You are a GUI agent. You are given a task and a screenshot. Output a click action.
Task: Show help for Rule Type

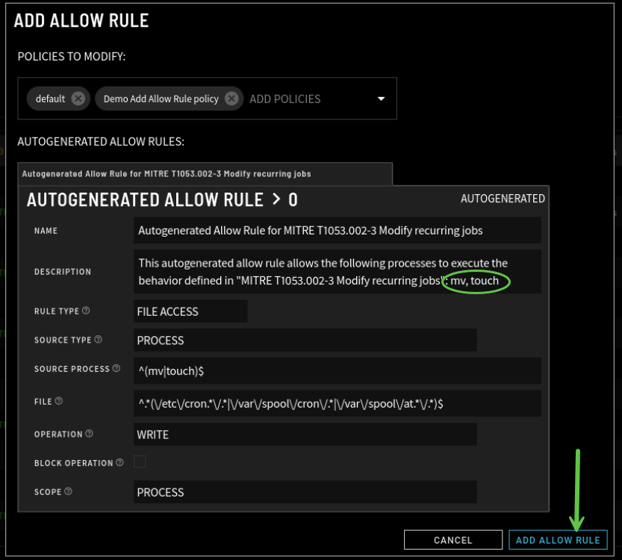[86, 311]
